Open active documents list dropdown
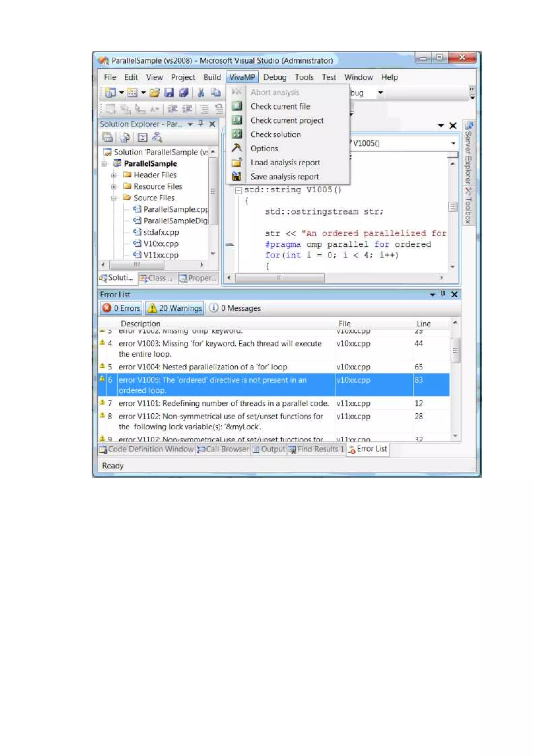534x756 pixels. click(441, 125)
